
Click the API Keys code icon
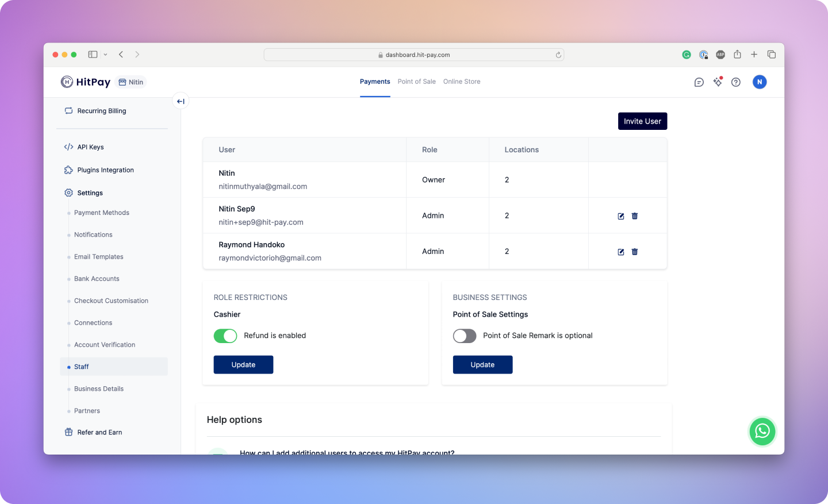click(68, 147)
